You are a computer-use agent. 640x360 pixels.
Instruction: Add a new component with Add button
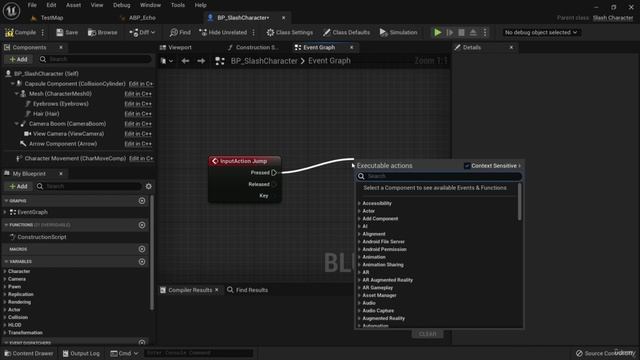(x=18, y=60)
